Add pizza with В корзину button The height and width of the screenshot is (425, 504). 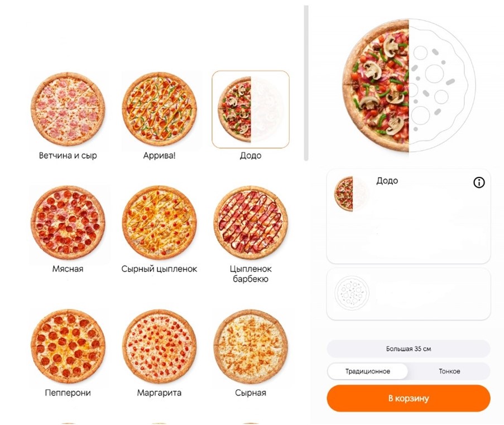click(x=408, y=398)
